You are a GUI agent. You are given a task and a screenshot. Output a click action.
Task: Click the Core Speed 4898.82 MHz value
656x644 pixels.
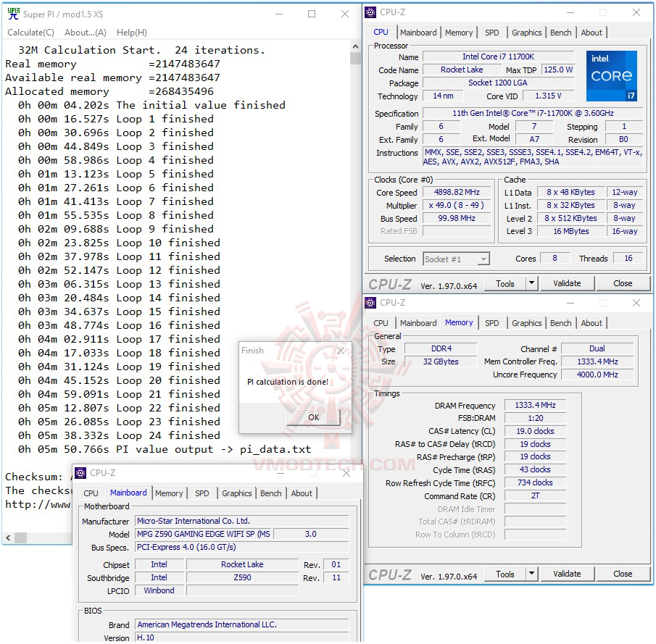coord(457,193)
